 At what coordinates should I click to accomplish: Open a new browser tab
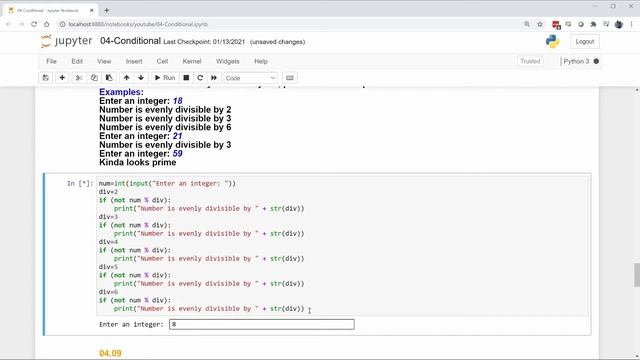107,10
